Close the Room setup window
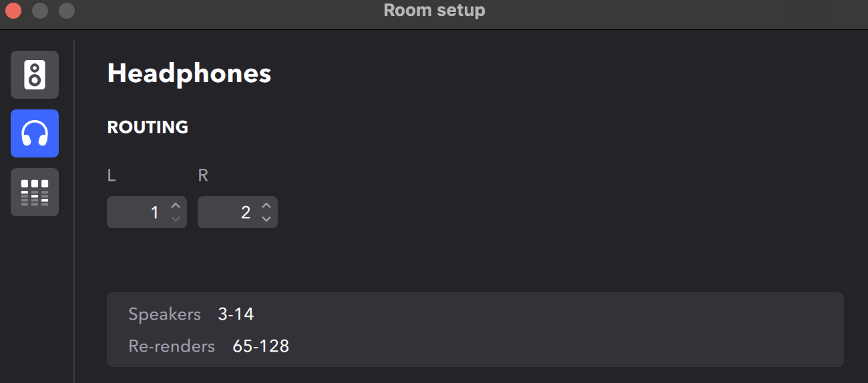868x383 pixels. coord(13,11)
